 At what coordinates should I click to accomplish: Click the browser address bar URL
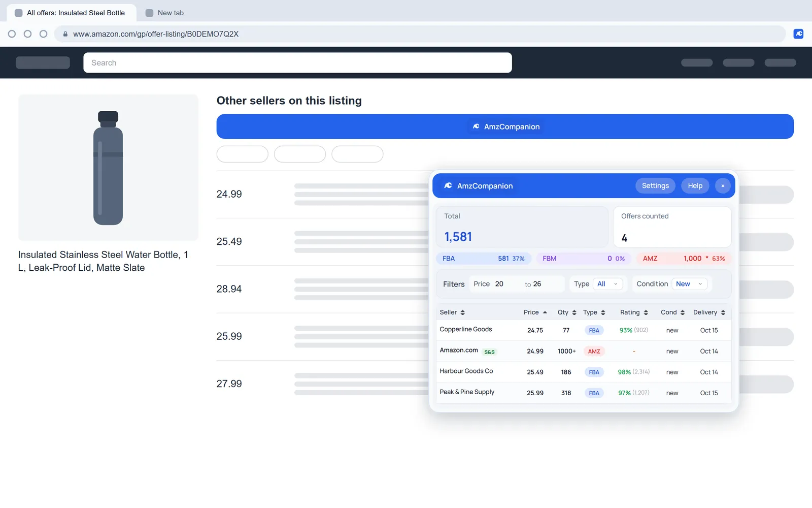click(156, 34)
